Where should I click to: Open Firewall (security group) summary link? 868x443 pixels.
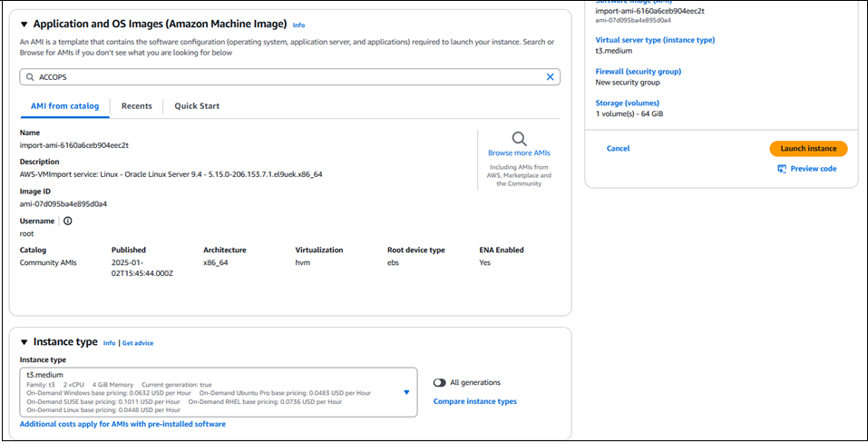(638, 72)
